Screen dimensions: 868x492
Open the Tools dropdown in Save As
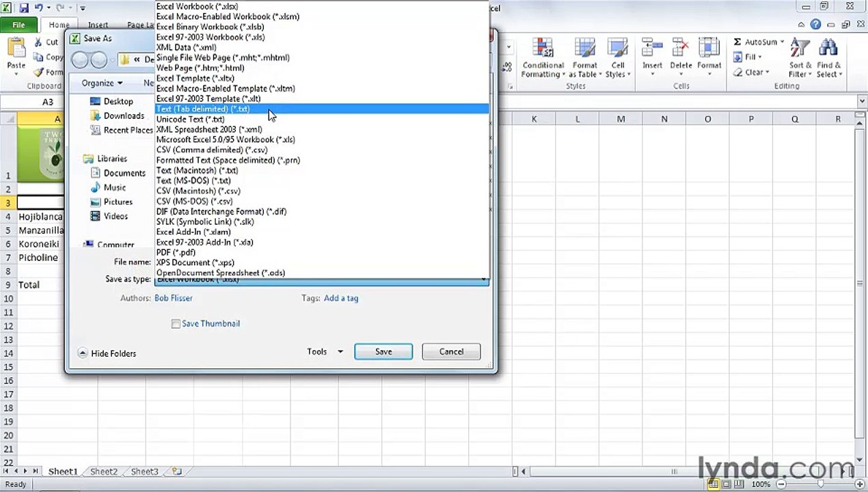click(325, 351)
